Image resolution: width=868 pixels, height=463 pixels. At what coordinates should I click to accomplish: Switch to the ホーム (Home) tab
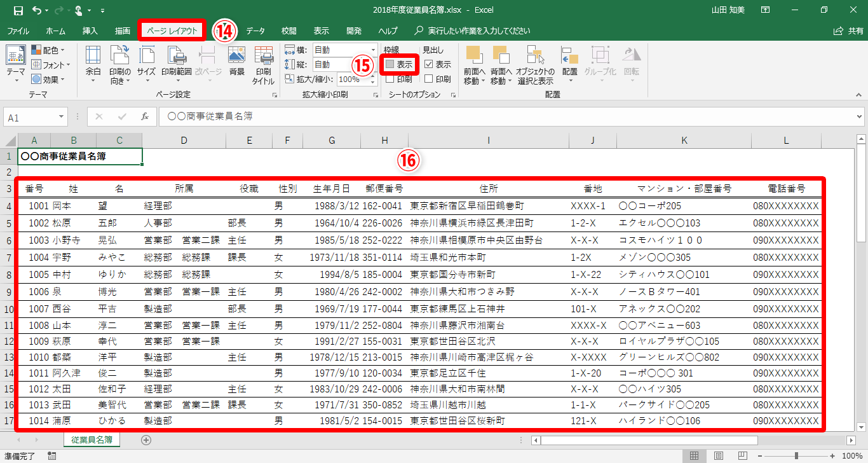55,31
